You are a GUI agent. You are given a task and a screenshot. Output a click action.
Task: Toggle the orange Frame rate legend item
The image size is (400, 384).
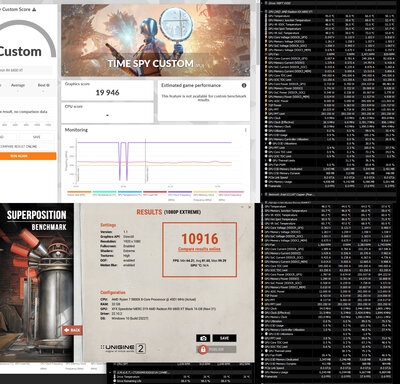click(79, 193)
